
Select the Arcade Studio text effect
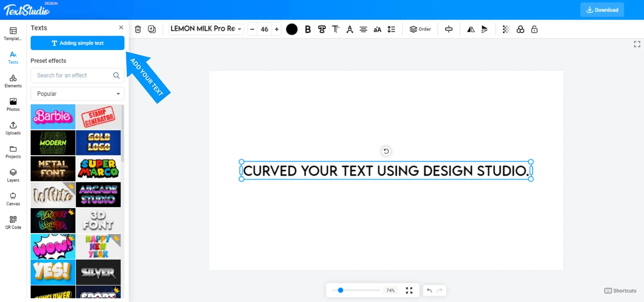pyautogui.click(x=98, y=194)
